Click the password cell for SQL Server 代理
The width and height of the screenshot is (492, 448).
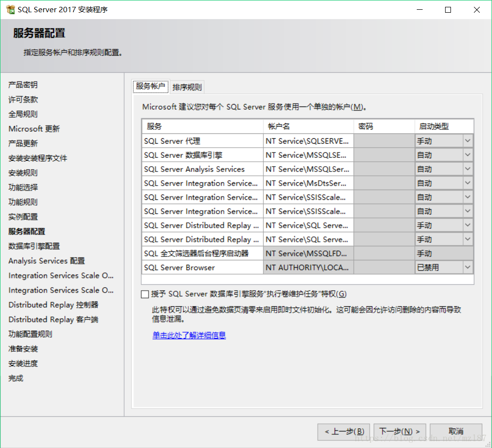pos(385,141)
